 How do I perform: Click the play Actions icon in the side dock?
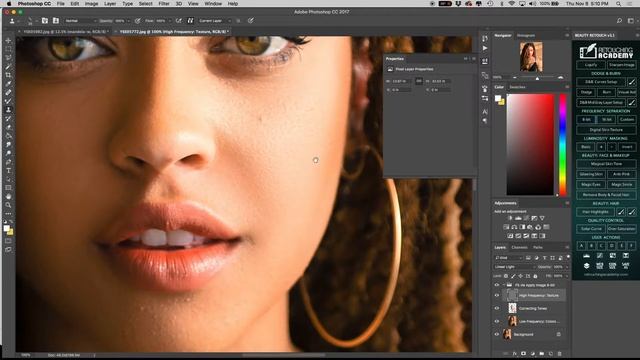point(485,48)
